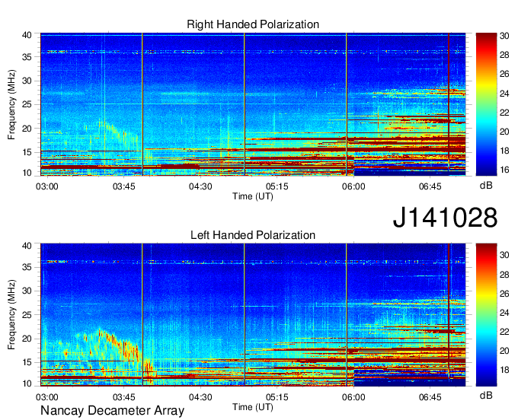This screenshot has height=420, width=518.
Task: Click the 20 MHz tick on lower plot
Action: pos(27,339)
